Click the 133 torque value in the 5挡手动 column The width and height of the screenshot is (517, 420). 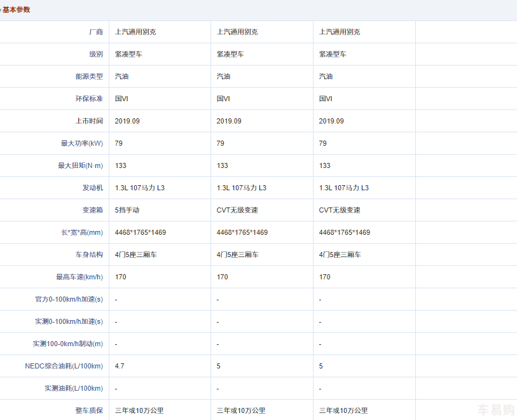click(120, 165)
